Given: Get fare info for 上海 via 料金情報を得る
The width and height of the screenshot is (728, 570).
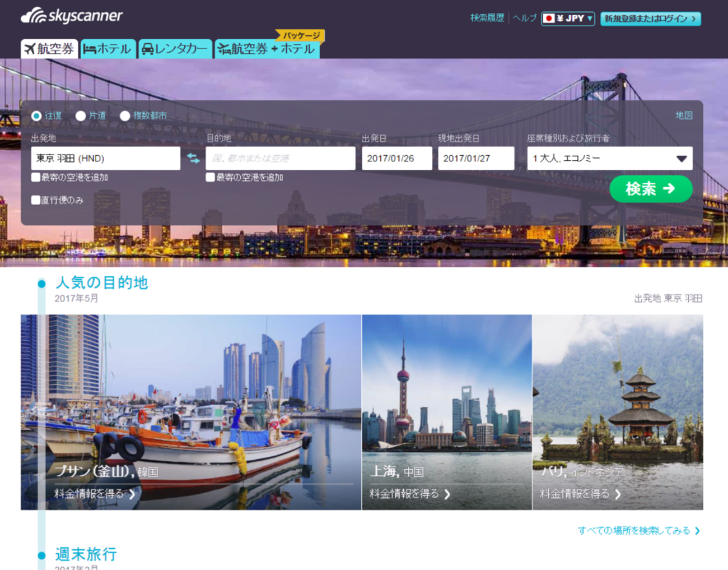Looking at the screenshot, I should (x=410, y=494).
